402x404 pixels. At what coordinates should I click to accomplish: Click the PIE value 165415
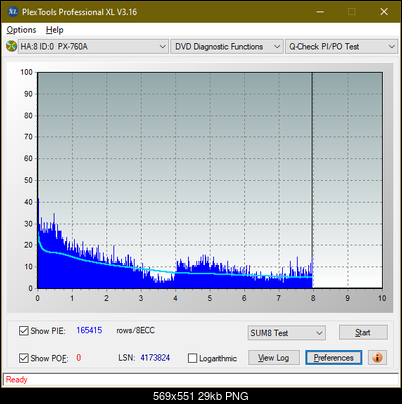pos(89,330)
